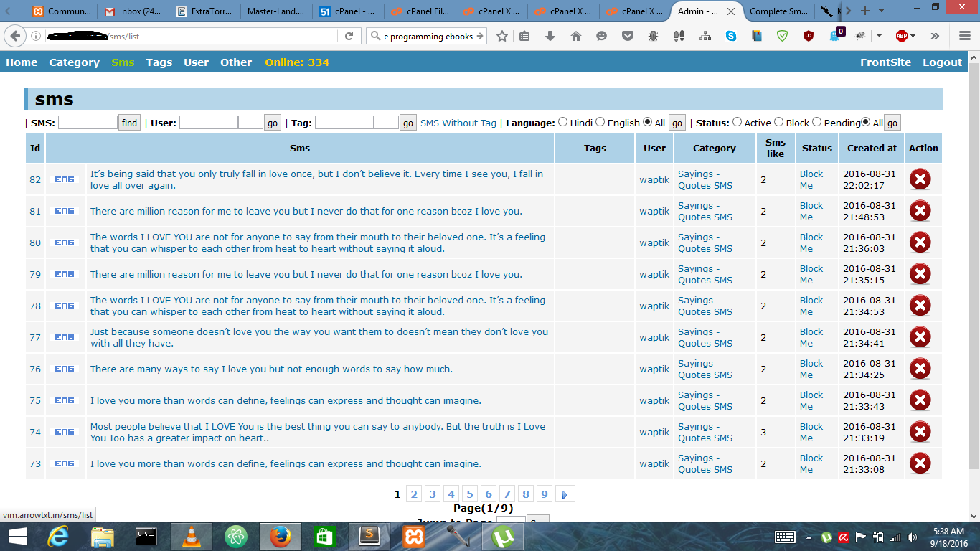The width and height of the screenshot is (980, 551).
Task: Select English language radio button
Action: click(600, 123)
